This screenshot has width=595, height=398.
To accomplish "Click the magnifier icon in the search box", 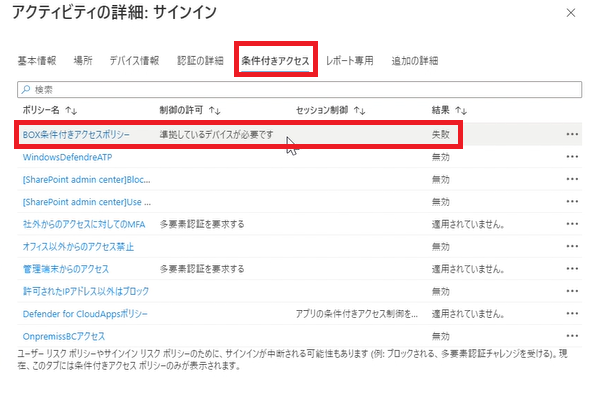I will [x=26, y=90].
